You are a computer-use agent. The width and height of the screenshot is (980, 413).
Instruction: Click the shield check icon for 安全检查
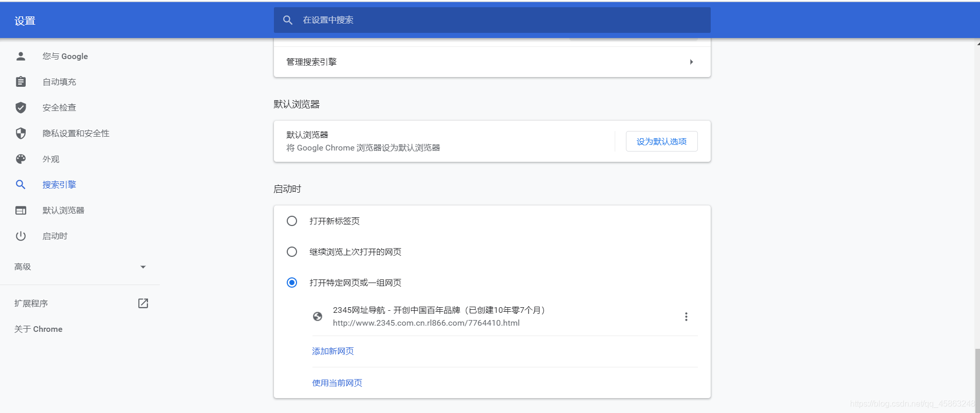(21, 107)
